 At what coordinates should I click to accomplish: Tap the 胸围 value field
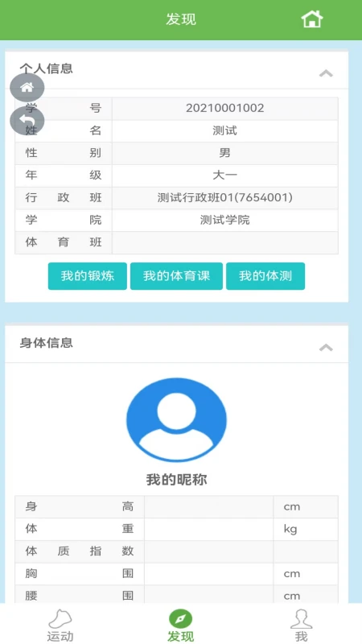tap(208, 574)
